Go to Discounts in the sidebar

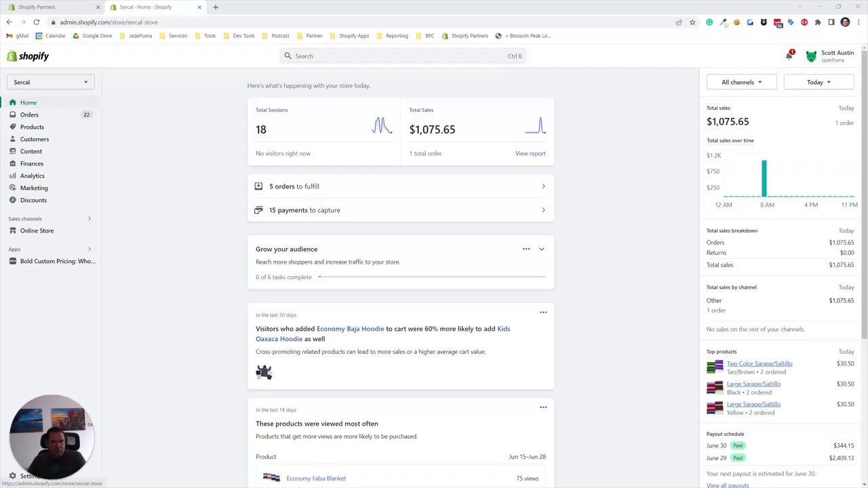point(33,200)
